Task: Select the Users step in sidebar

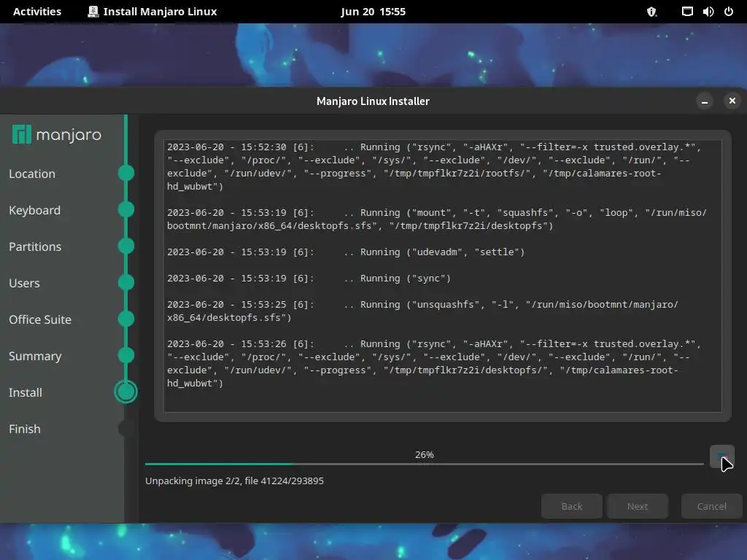Action: click(24, 283)
